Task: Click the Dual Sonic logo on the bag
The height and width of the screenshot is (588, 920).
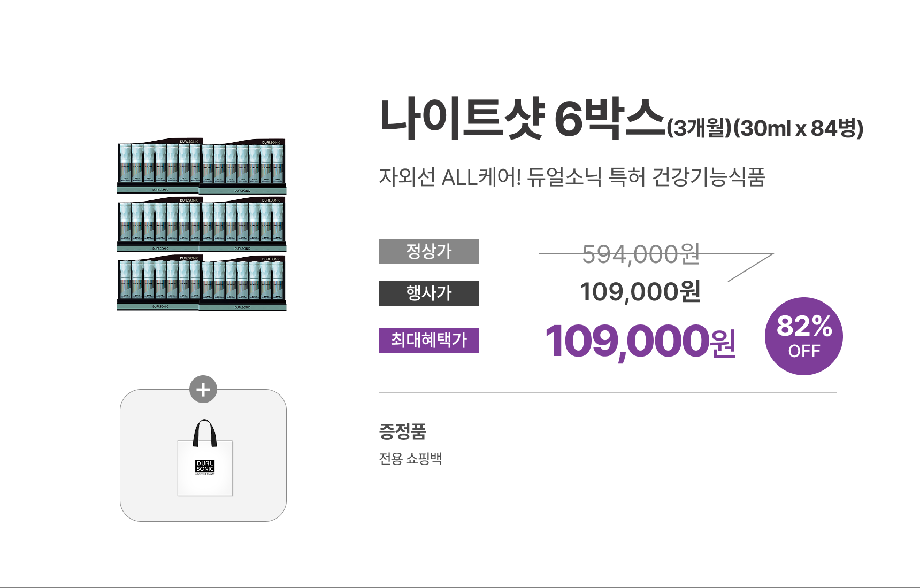Action: pos(205,467)
